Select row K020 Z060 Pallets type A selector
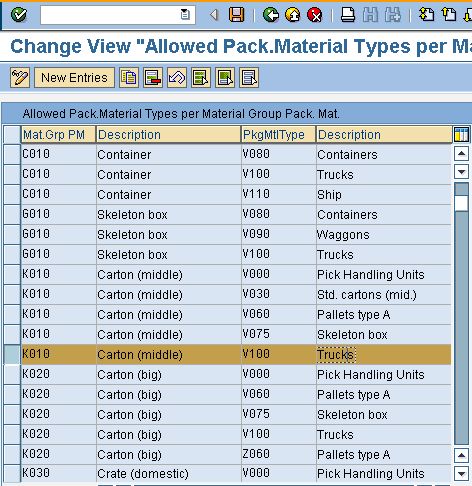This screenshot has width=472, height=486. coord(12,454)
